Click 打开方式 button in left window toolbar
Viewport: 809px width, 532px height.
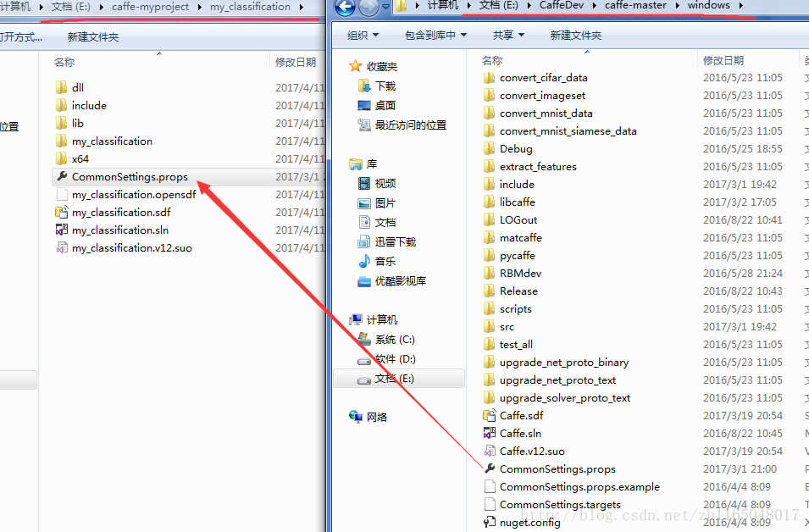[20, 36]
